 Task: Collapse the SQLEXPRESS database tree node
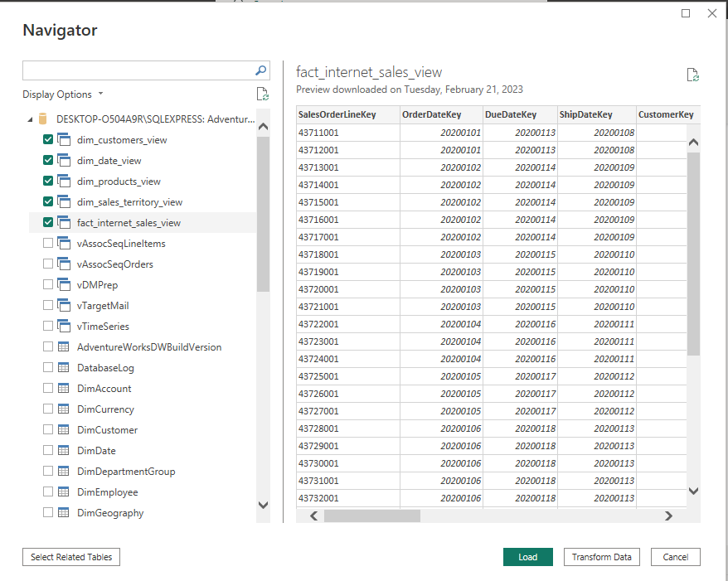click(x=30, y=119)
